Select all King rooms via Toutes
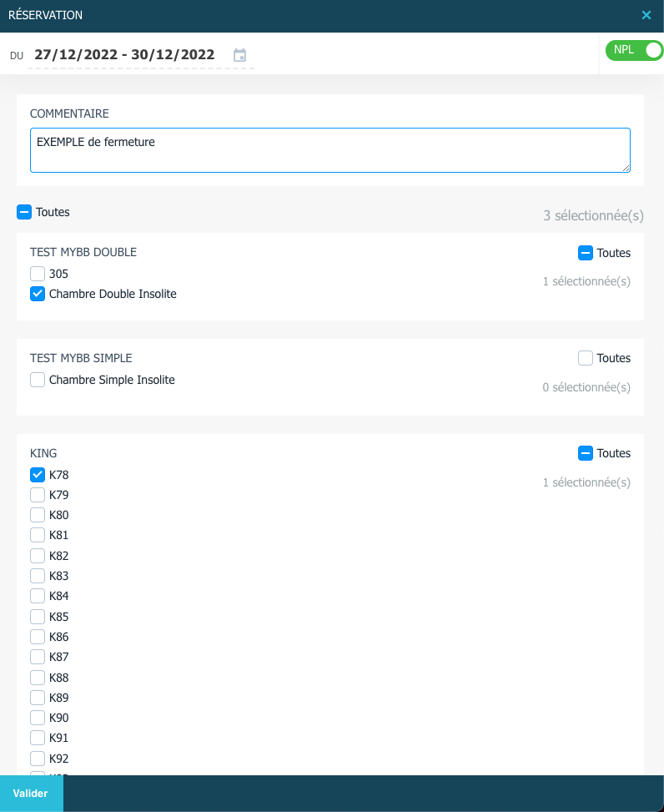Image resolution: width=664 pixels, height=812 pixels. 586,453
